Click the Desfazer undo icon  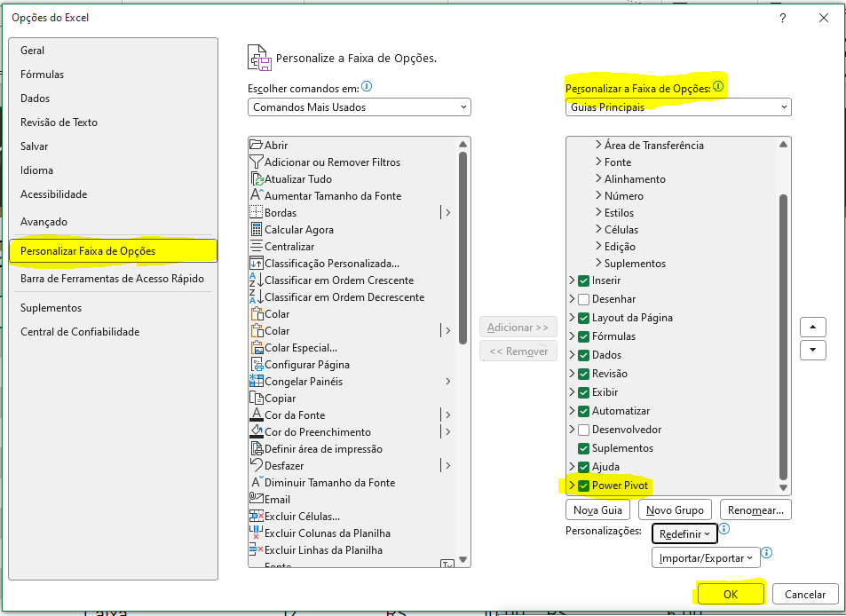[257, 465]
